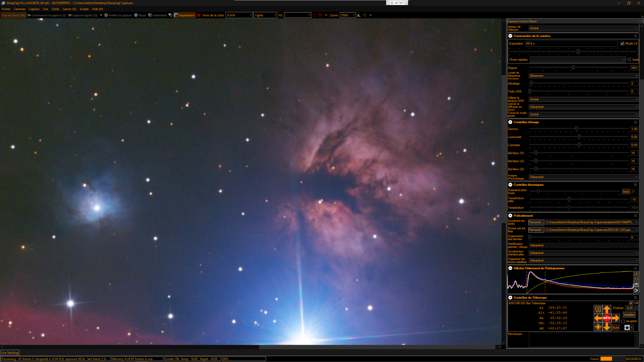Open the Scripts menu

pyautogui.click(x=84, y=9)
